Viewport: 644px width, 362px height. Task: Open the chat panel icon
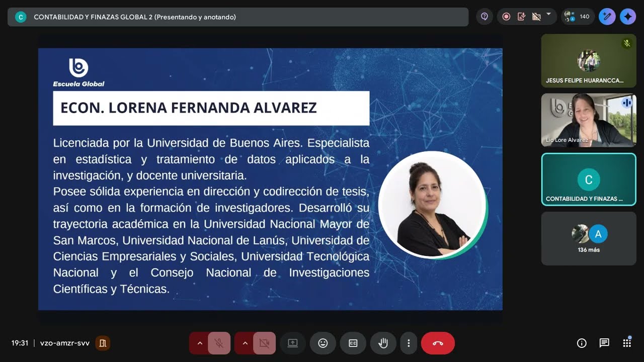[604, 343]
